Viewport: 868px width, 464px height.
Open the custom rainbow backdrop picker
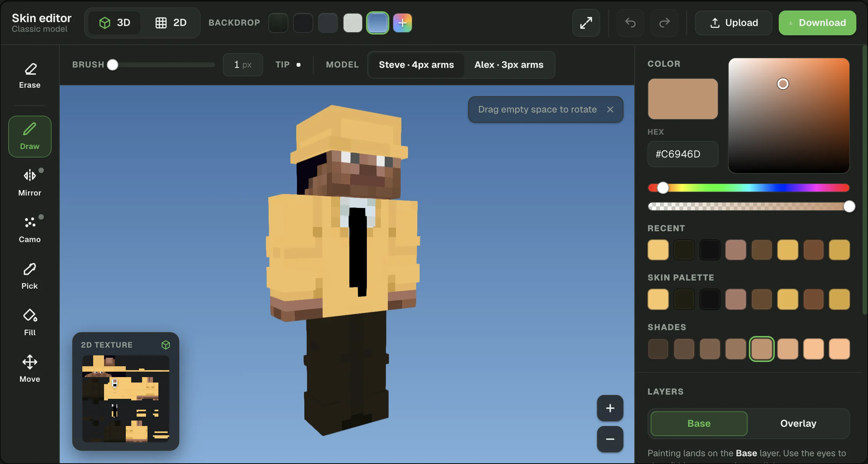403,23
